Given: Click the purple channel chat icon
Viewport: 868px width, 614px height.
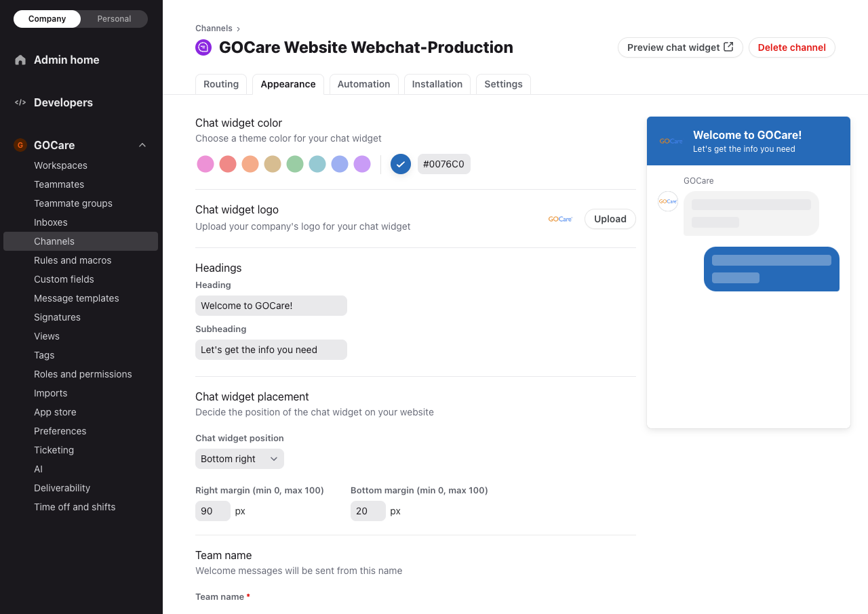Looking at the screenshot, I should pyautogui.click(x=203, y=47).
